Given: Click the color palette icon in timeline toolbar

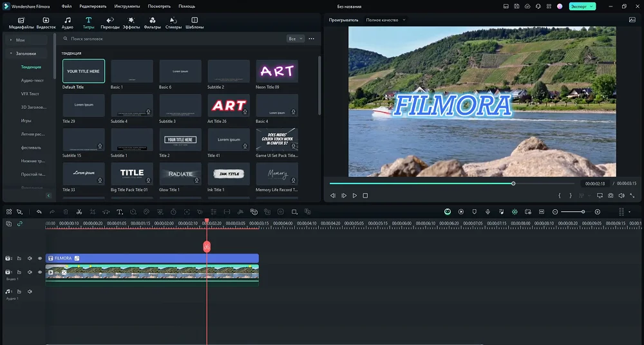Looking at the screenshot, I should [x=147, y=212].
